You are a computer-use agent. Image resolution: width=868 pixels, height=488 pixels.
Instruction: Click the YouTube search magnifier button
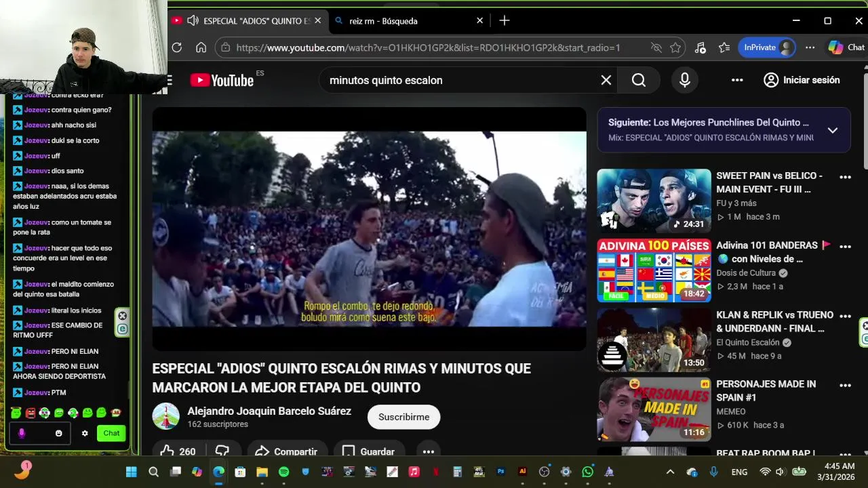tap(639, 80)
